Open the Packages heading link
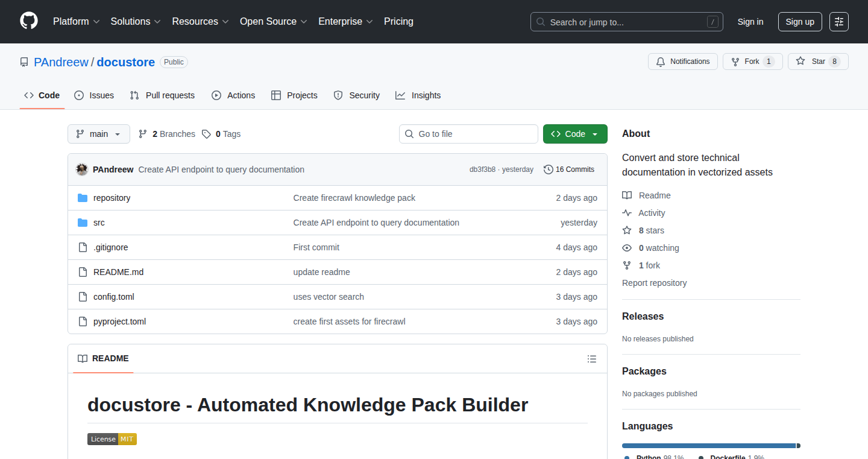This screenshot has height=459, width=868. pyautogui.click(x=644, y=371)
